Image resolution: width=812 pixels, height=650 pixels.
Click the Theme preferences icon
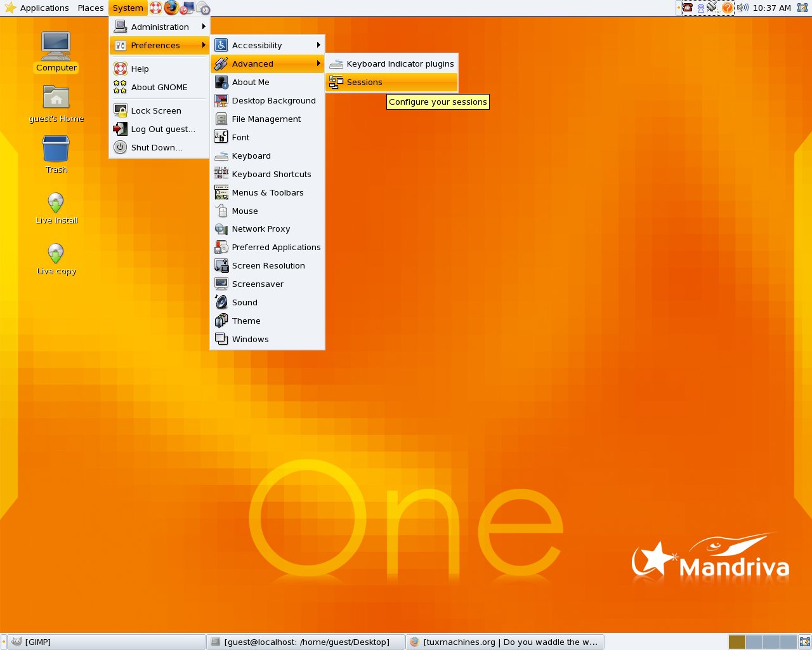(221, 321)
